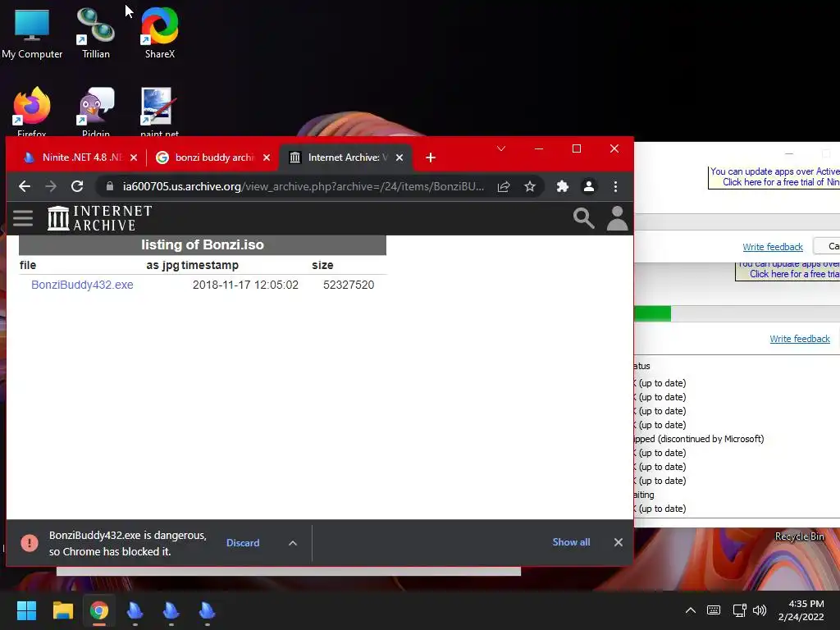Open File Explorer from taskbar
840x630 pixels.
(62, 610)
